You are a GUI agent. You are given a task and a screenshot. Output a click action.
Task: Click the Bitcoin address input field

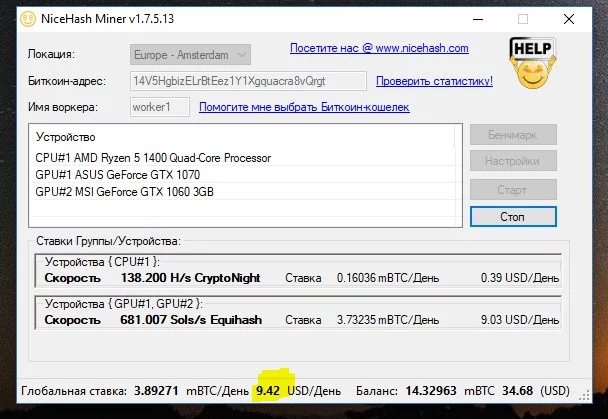(x=248, y=81)
